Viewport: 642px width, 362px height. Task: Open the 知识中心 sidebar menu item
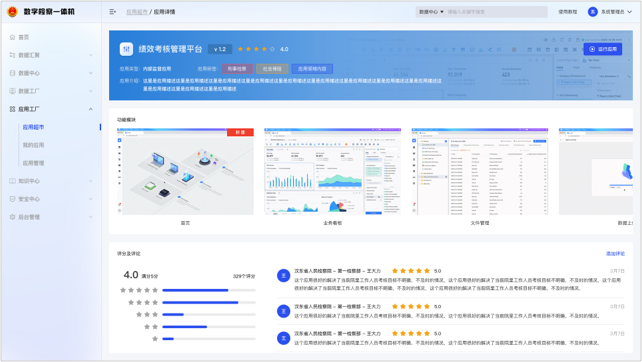click(51, 181)
